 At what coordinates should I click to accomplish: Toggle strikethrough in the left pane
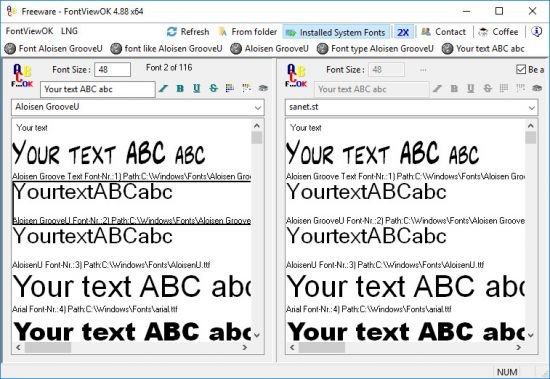tap(214, 88)
